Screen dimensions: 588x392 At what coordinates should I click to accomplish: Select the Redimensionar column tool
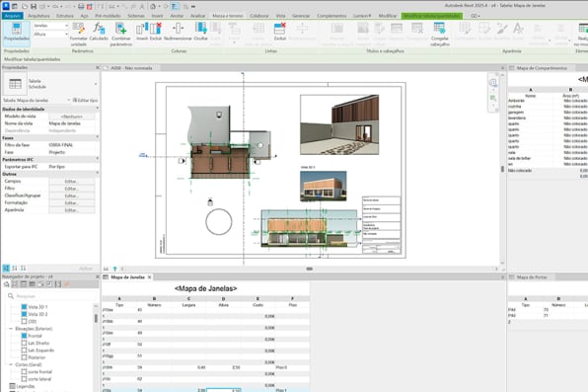tap(178, 32)
